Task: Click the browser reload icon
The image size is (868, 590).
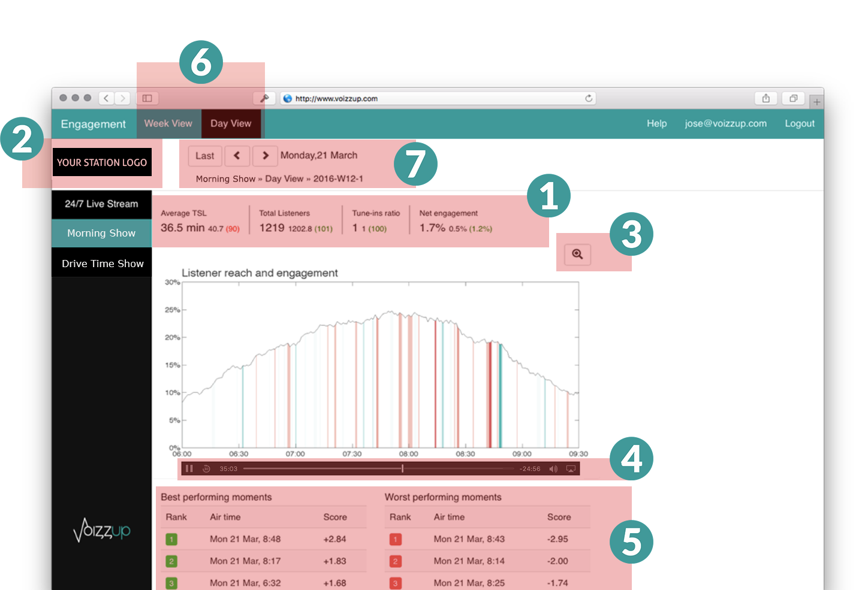Action: pyautogui.click(x=589, y=98)
